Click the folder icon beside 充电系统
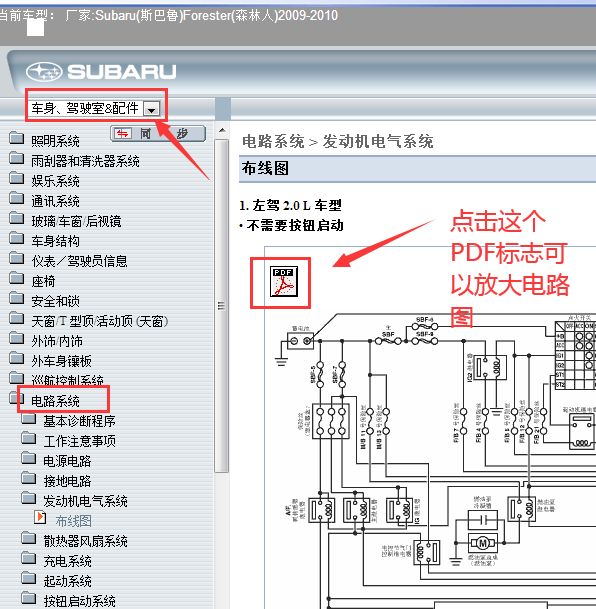596x609 pixels. (x=29, y=559)
